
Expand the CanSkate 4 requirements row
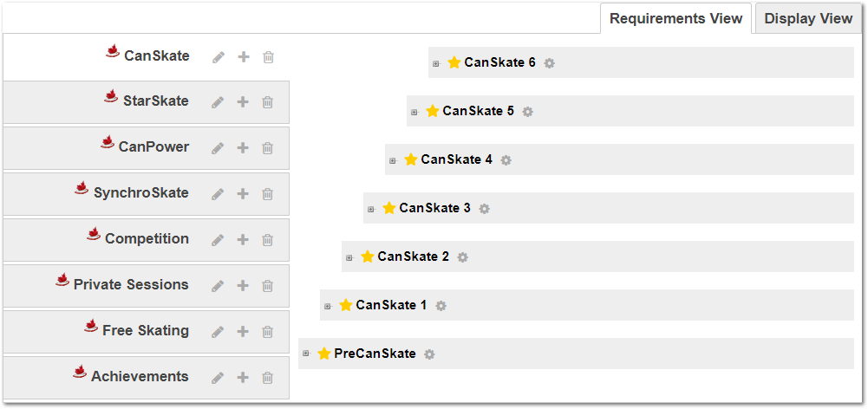coord(393,160)
